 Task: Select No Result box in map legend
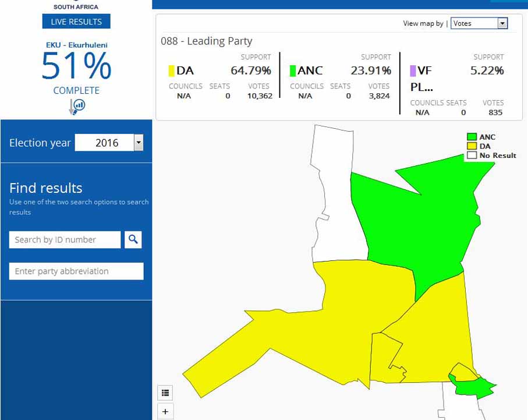click(x=472, y=155)
